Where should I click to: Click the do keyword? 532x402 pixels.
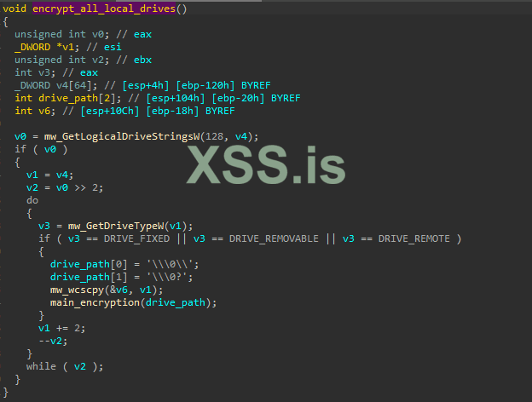point(32,200)
